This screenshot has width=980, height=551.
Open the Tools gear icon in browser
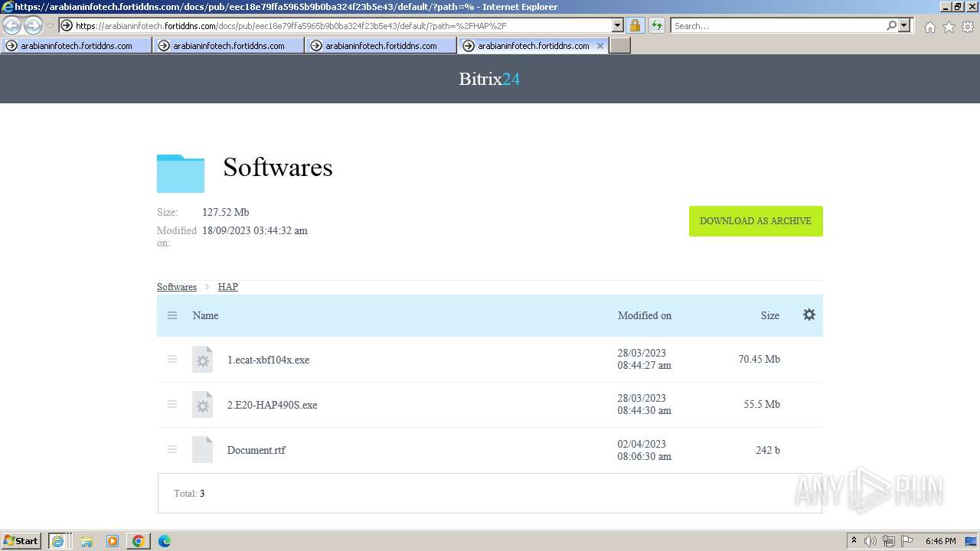(968, 27)
